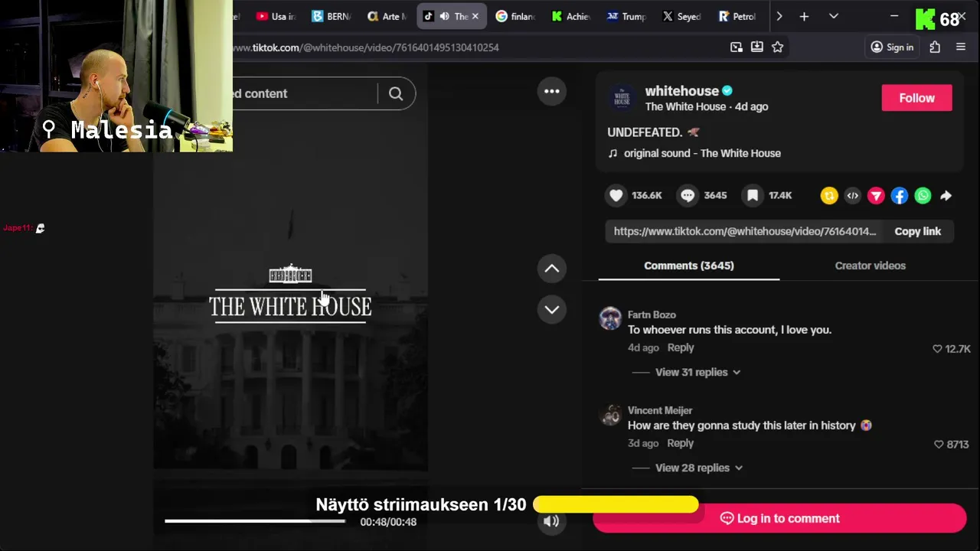Open Fartn Bozo's profile avatar

(x=610, y=318)
